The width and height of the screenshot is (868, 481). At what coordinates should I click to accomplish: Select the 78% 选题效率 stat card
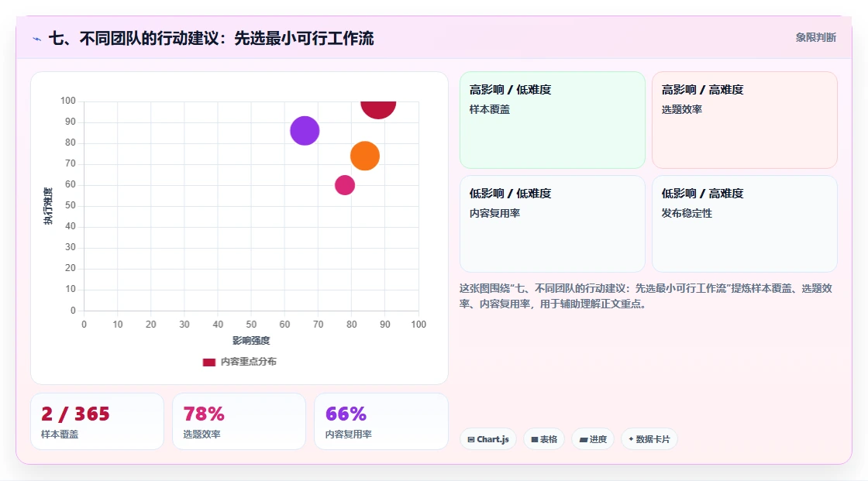(239, 421)
